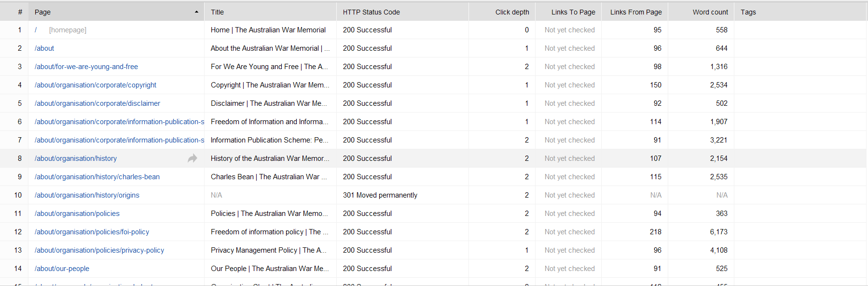Image resolution: width=868 pixels, height=286 pixels.
Task: Sort by Click depth column header
Action: (x=502, y=12)
